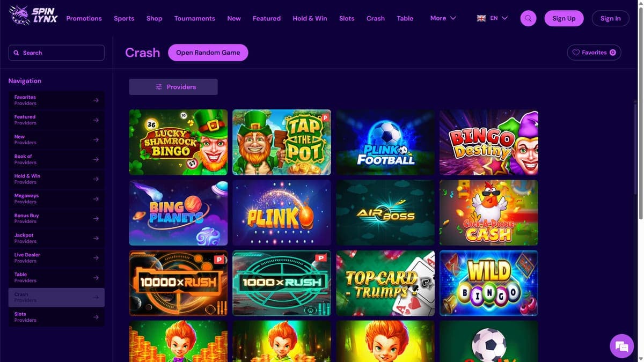The height and width of the screenshot is (362, 644).
Task: Open the Favorites button with counter
Action: coord(594,53)
